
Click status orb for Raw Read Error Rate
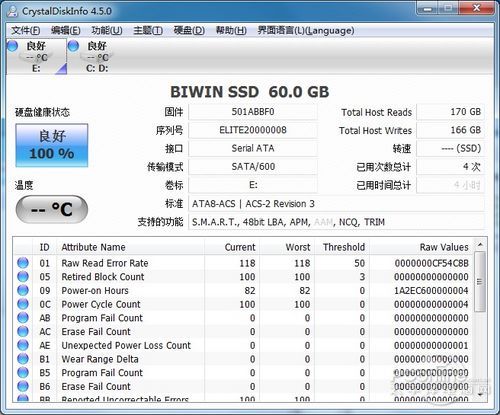(x=23, y=263)
